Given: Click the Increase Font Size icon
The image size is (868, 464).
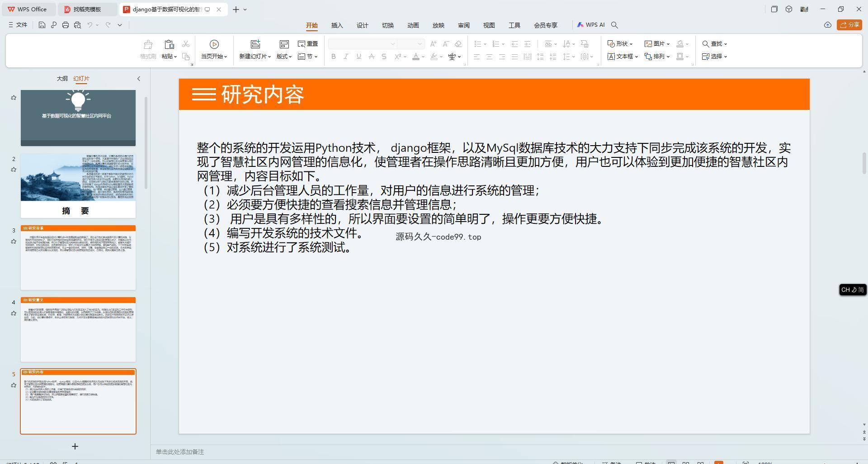Looking at the screenshot, I should (x=434, y=44).
